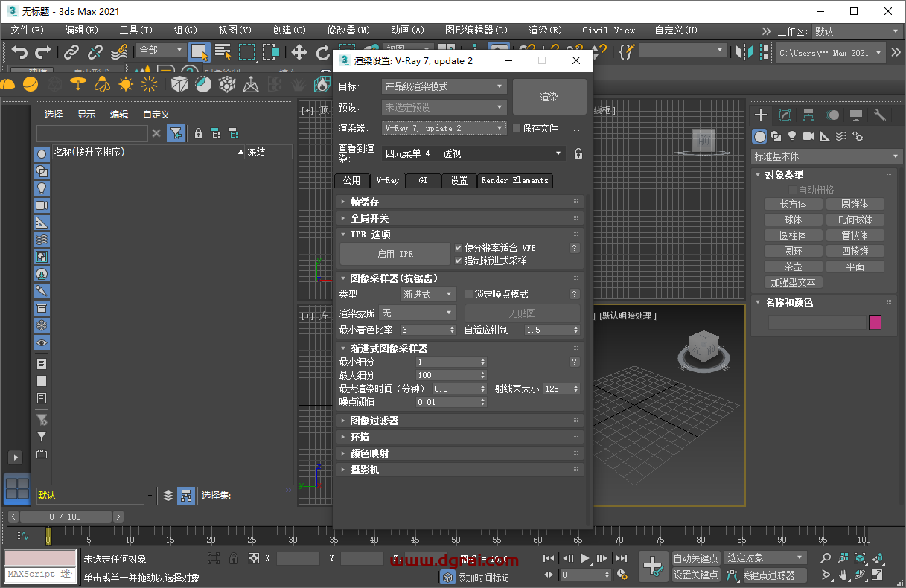Activate the Select and Move tool
Screen dimensions: 906x588
tap(299, 51)
